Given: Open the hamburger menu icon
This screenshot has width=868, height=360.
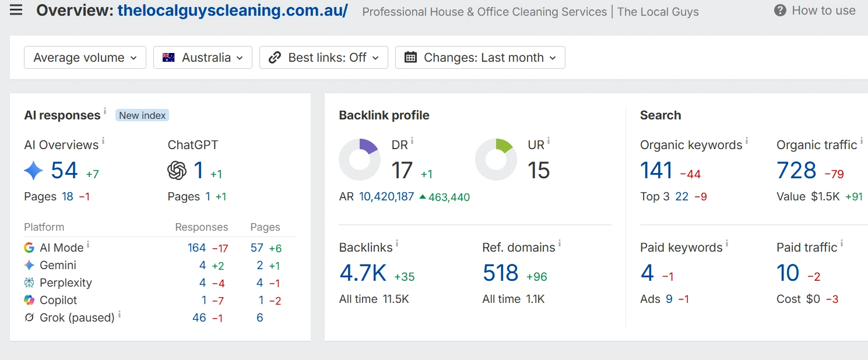Looking at the screenshot, I should pos(16,10).
